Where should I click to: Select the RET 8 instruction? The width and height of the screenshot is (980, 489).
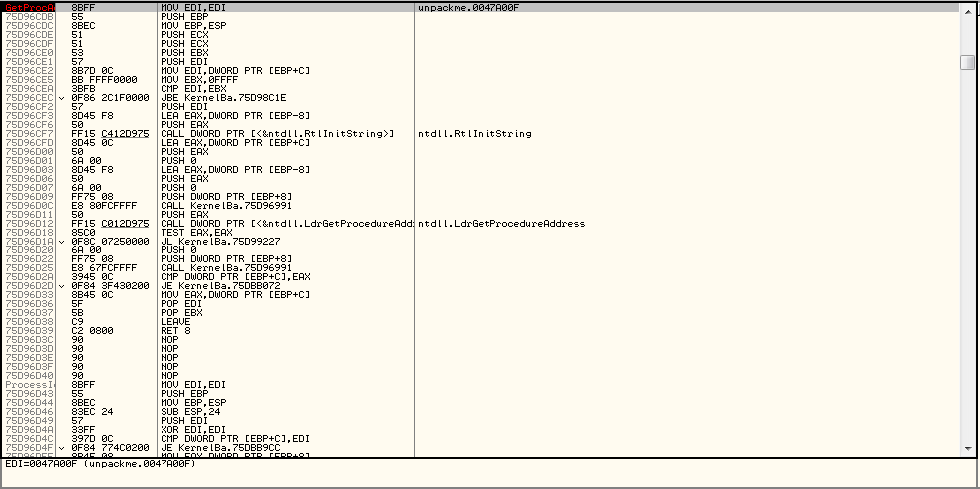tap(174, 330)
